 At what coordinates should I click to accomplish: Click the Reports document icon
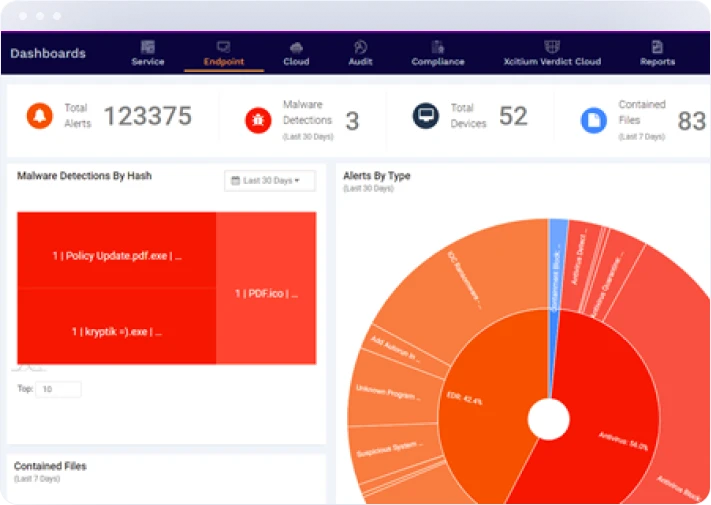click(x=657, y=47)
